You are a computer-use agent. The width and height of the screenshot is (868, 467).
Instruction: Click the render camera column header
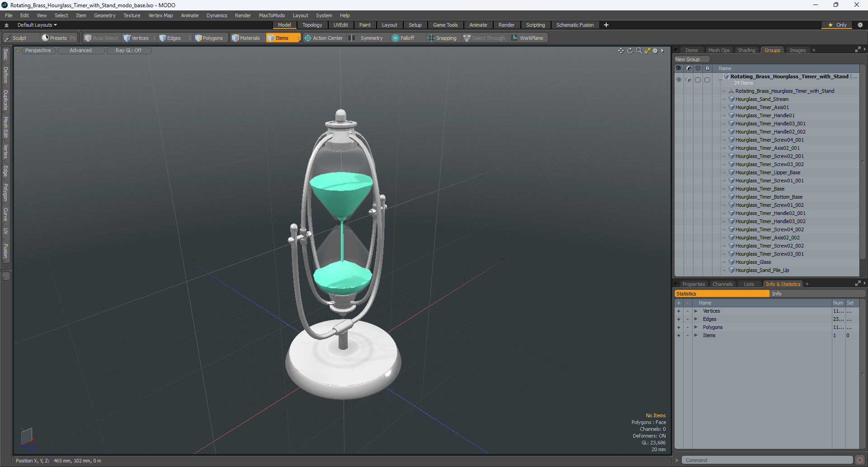(689, 68)
